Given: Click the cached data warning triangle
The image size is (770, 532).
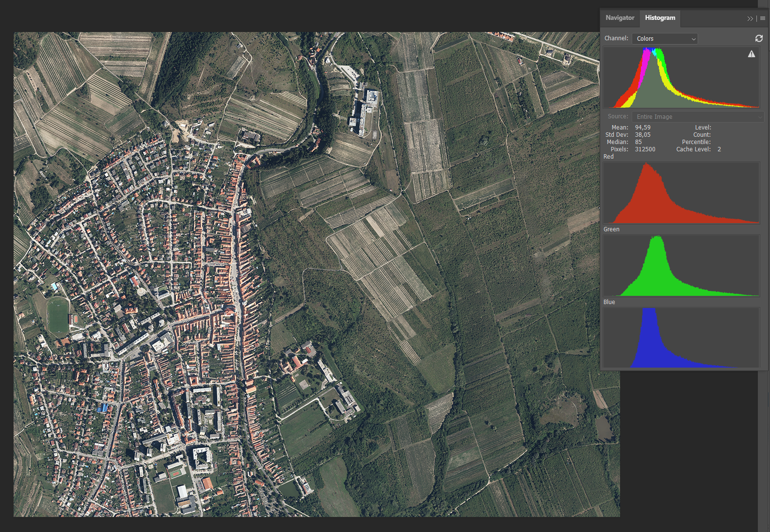Looking at the screenshot, I should [x=752, y=54].
